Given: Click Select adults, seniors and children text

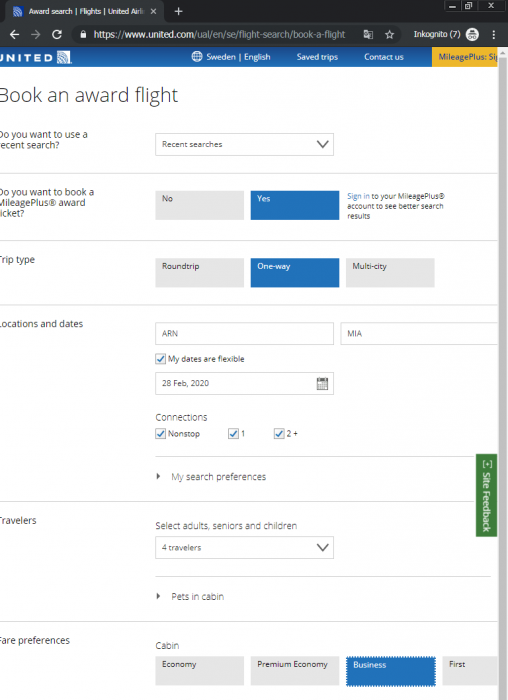Looking at the screenshot, I should [x=226, y=526].
